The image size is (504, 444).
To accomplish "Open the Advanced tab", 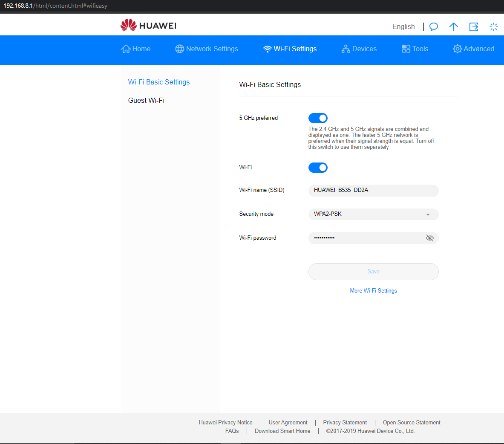I will 473,49.
